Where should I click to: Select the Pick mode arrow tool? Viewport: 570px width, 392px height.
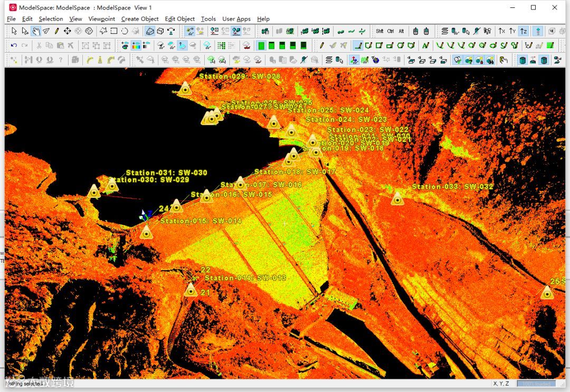[14, 32]
